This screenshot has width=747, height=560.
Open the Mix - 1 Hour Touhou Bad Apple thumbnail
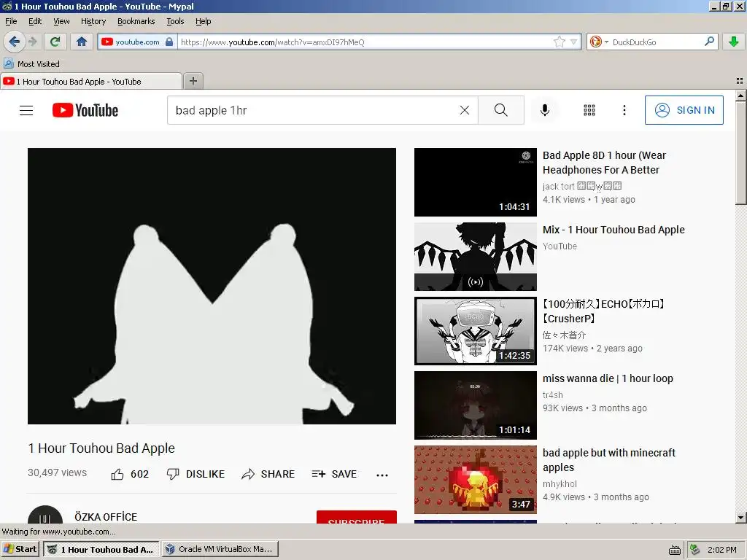click(x=476, y=257)
